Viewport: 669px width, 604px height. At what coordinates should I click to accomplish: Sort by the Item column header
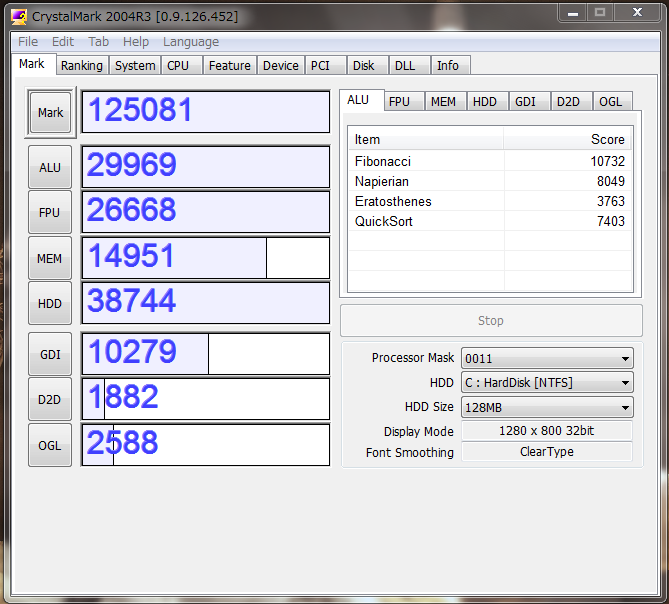coord(426,139)
